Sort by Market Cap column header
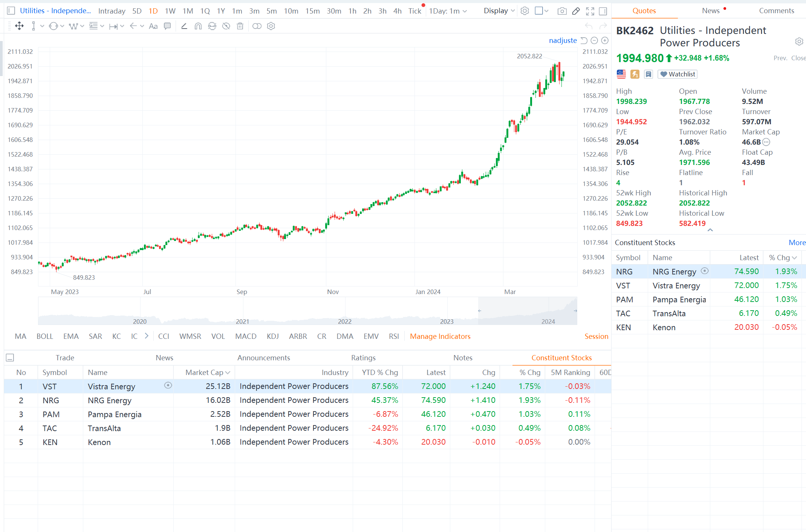 [x=208, y=372]
